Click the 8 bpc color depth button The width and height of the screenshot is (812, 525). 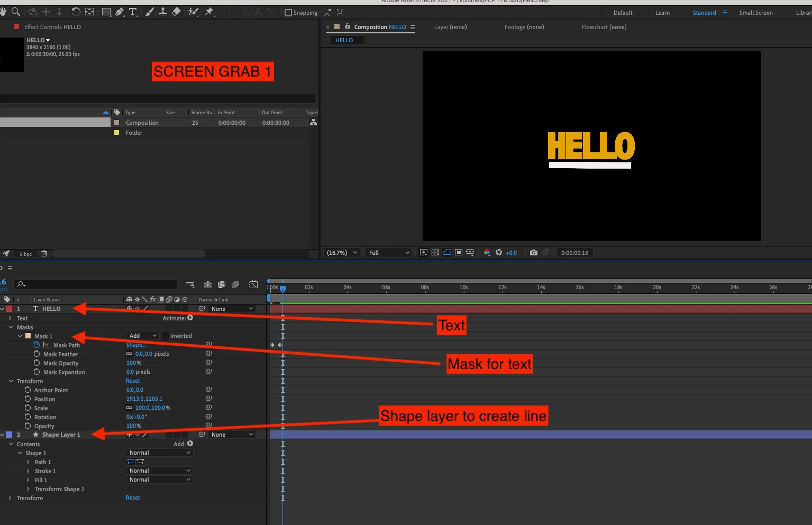click(x=26, y=254)
